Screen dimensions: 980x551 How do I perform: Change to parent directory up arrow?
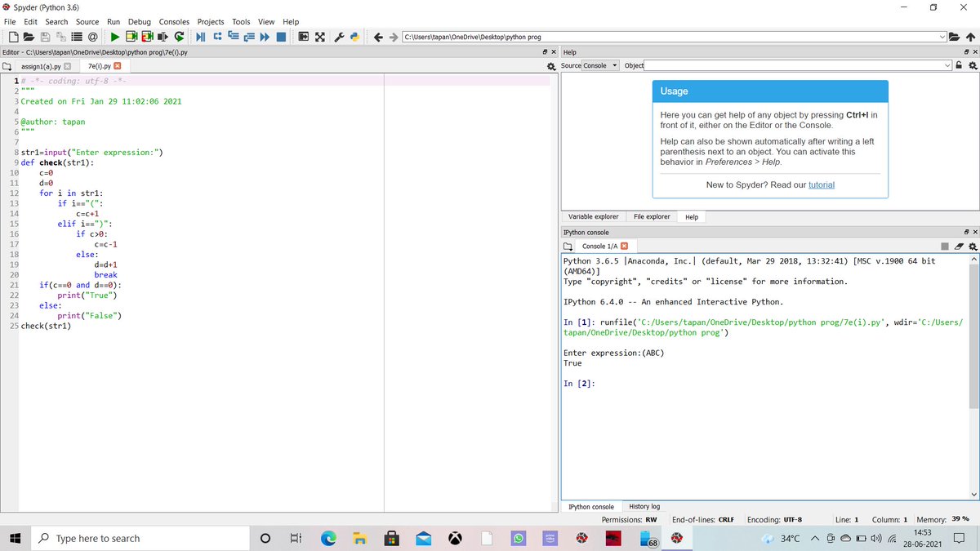point(970,37)
